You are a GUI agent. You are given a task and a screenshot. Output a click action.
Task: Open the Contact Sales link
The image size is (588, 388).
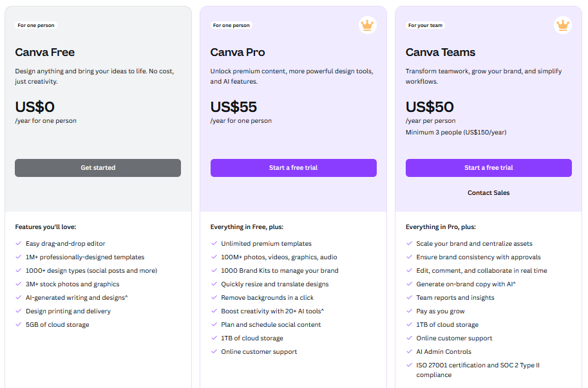point(489,193)
